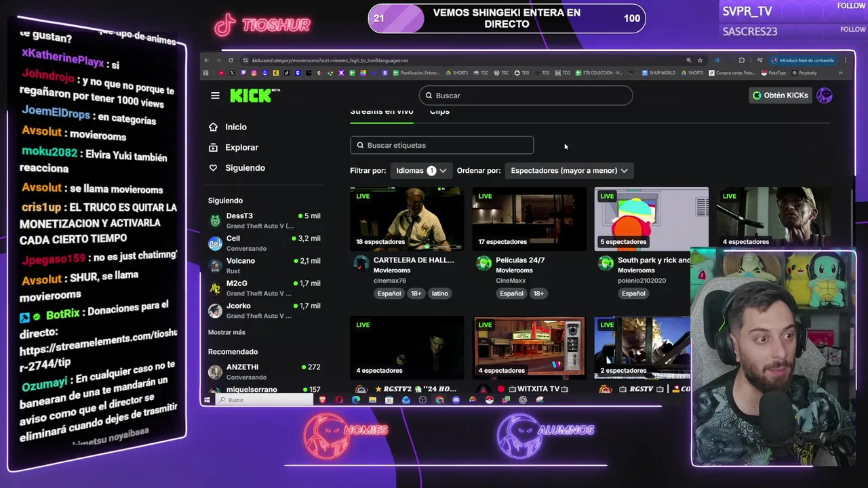Click the browser zoom magnifier icon
Image resolution: width=868 pixels, height=488 pixels.
[689, 60]
